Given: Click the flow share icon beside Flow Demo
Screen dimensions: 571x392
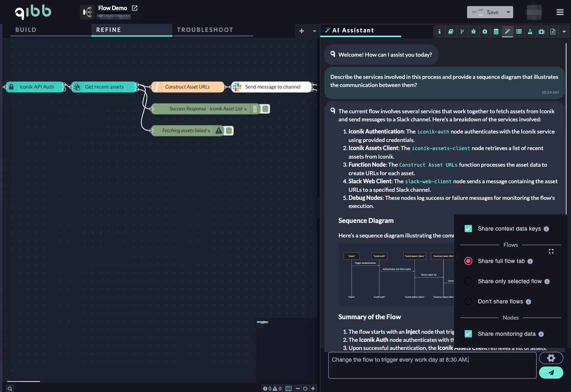Looking at the screenshot, I should click(x=87, y=12).
